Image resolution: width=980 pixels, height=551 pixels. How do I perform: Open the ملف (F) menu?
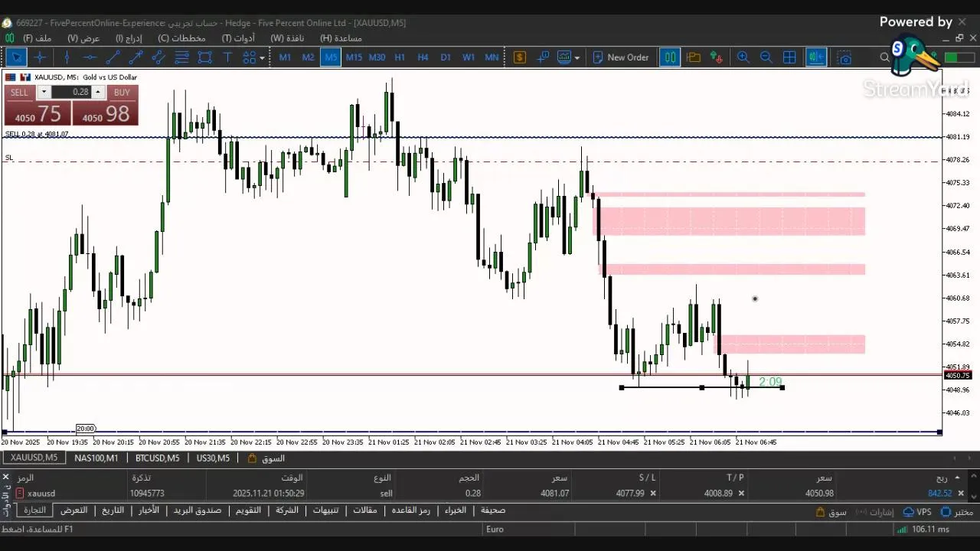click(37, 37)
